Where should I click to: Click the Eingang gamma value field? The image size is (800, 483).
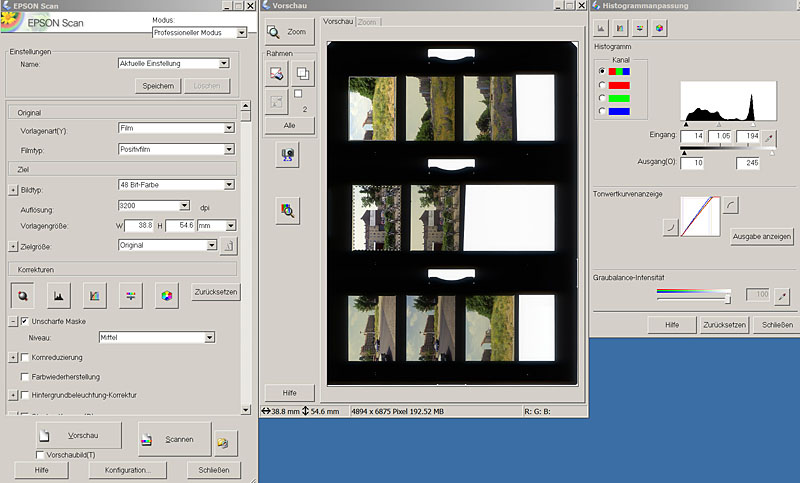tap(720, 136)
